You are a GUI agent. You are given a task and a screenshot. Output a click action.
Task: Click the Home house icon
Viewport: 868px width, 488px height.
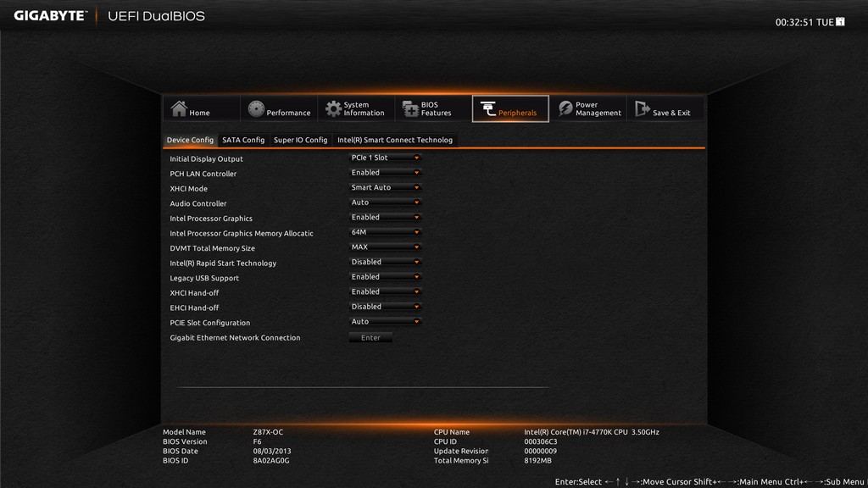[x=179, y=108]
